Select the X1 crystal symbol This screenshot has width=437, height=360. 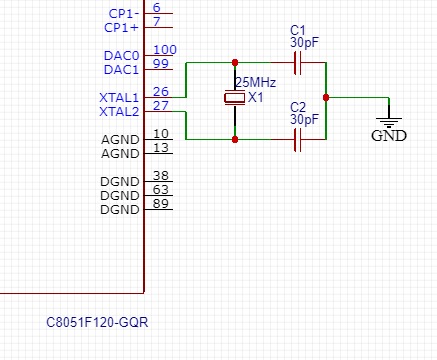point(235,98)
